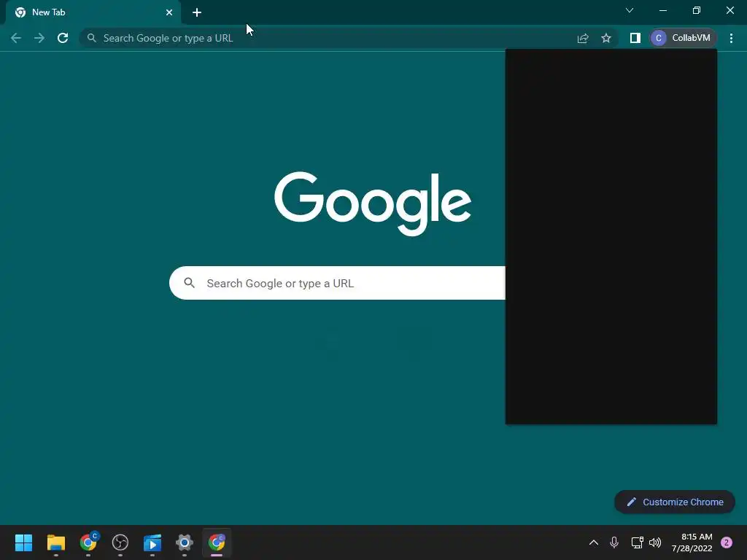Image resolution: width=747 pixels, height=560 pixels.
Task: Click the browser back arrow
Action: [16, 38]
